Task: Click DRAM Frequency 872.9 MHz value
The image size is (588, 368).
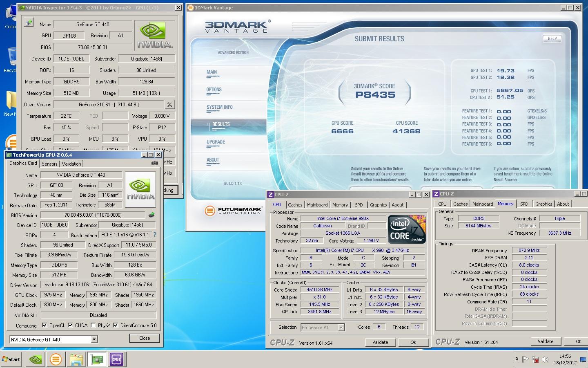Action: [x=529, y=250]
